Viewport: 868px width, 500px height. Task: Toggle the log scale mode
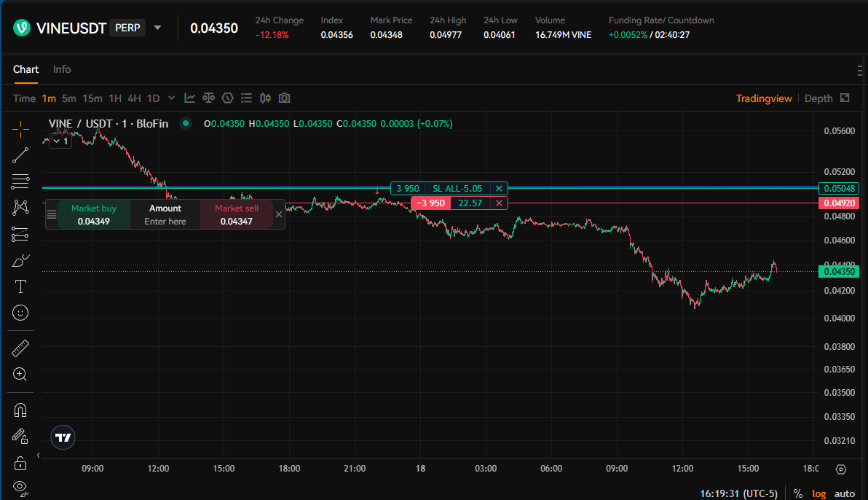pos(818,493)
